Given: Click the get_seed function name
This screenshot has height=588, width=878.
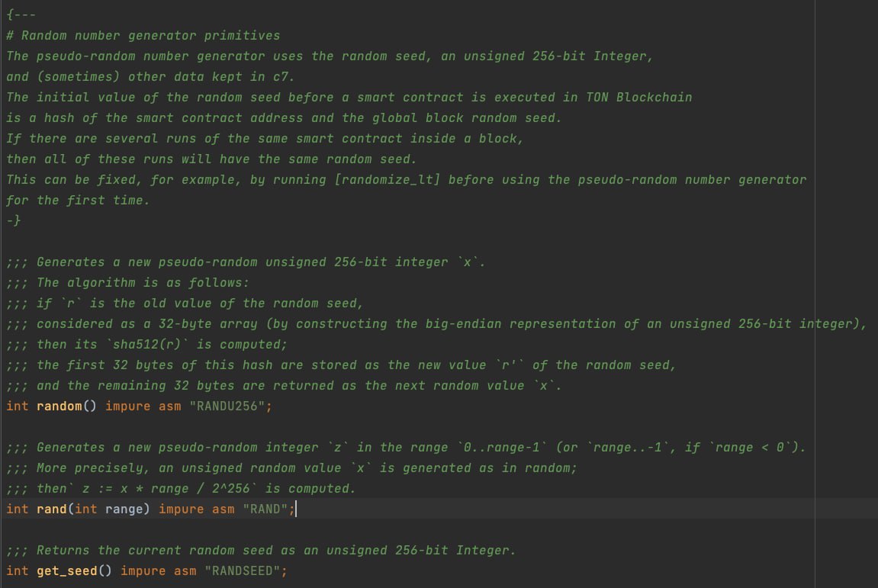Looking at the screenshot, I should point(67,570).
